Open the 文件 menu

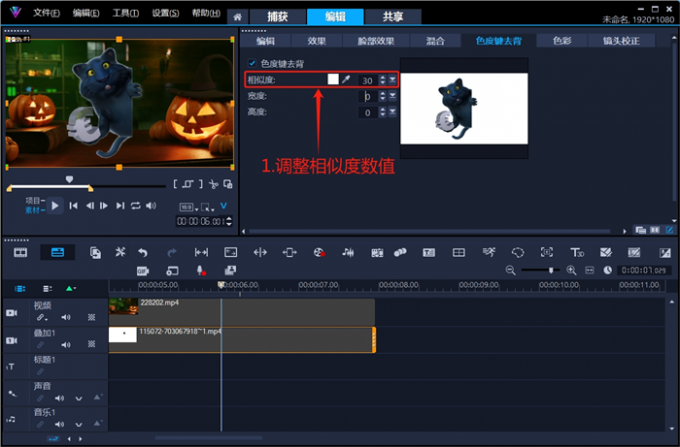pos(46,13)
